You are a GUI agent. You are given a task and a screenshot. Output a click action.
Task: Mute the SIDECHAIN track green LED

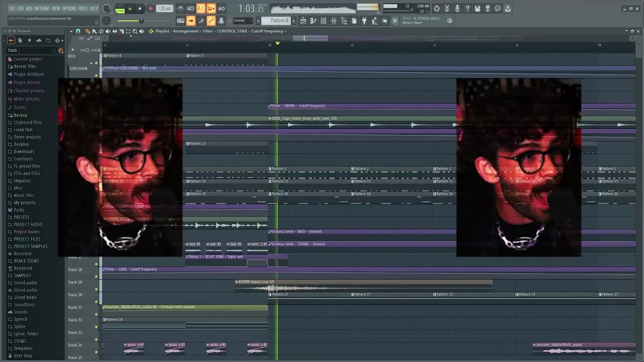[x=96, y=75]
